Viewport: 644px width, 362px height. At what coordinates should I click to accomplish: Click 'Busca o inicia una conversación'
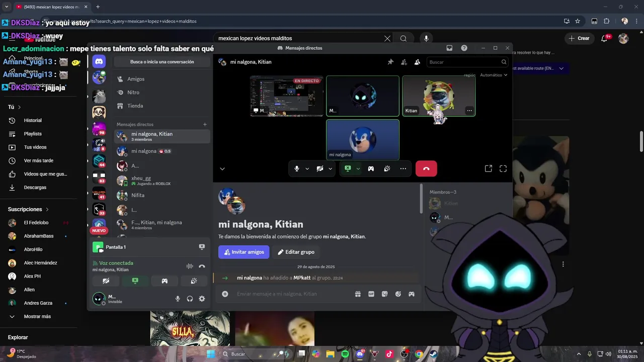click(x=162, y=62)
